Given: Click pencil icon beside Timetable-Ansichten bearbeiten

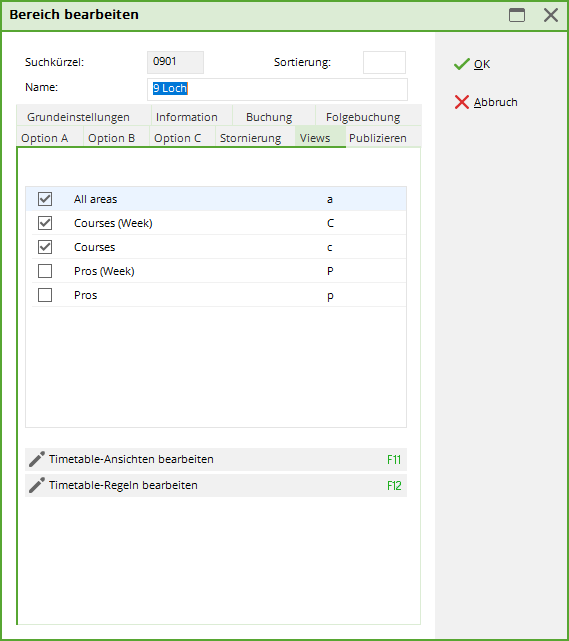Looking at the screenshot, I should [x=37, y=459].
